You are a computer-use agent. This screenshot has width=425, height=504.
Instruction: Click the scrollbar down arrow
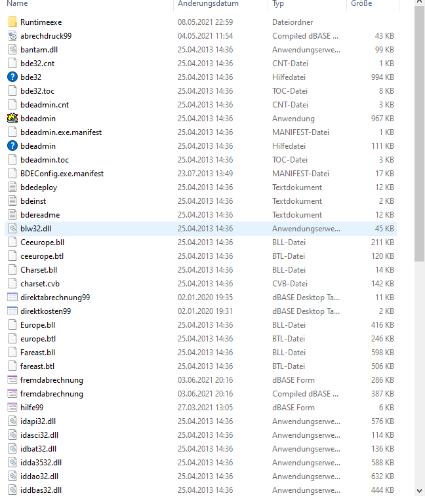pos(419,490)
